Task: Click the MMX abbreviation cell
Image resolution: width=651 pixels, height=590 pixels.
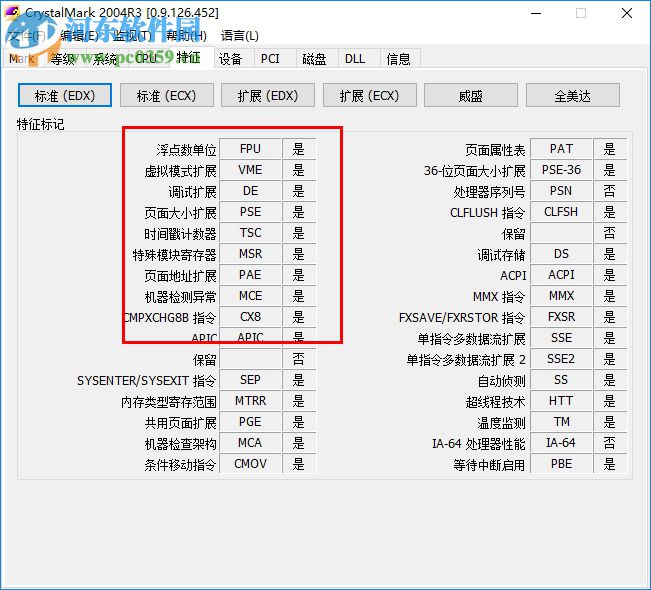Action: 561,296
